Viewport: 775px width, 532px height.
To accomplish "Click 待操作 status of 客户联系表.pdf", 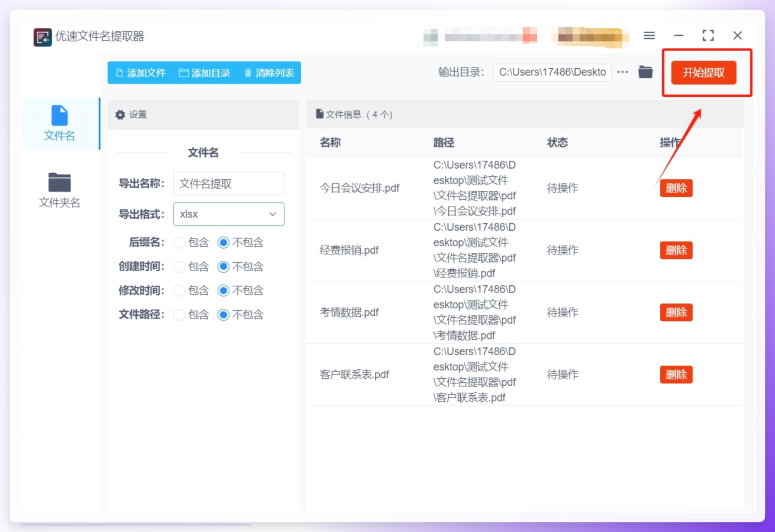I will coord(562,375).
